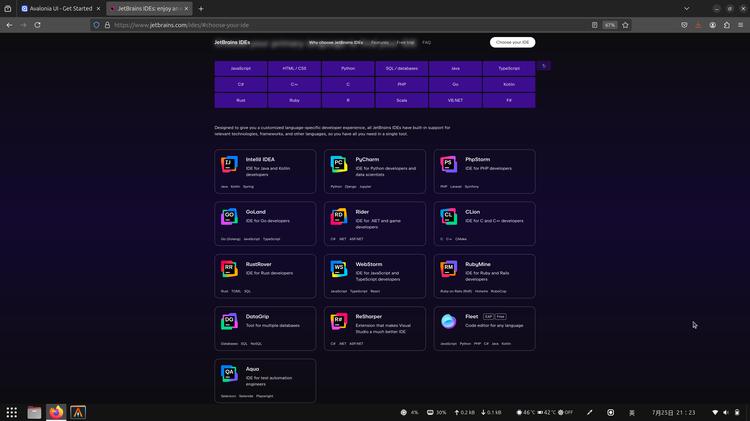Click the Wi-Fi network tray icon
750x421 pixels.
[715, 412]
